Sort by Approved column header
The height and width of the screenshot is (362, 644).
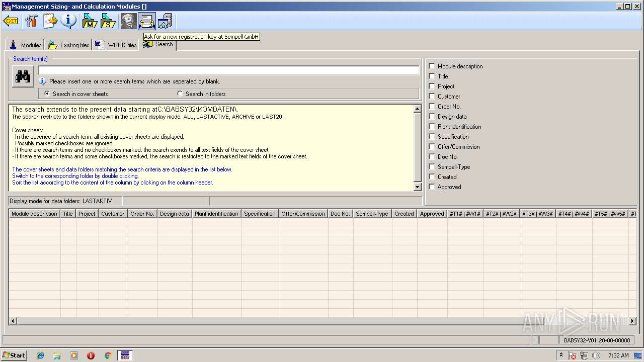tap(432, 214)
